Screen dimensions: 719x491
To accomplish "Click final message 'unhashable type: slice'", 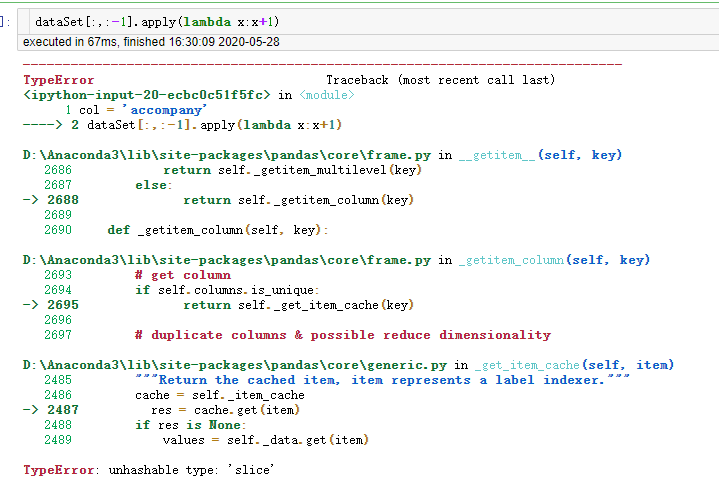I will 191,470.
